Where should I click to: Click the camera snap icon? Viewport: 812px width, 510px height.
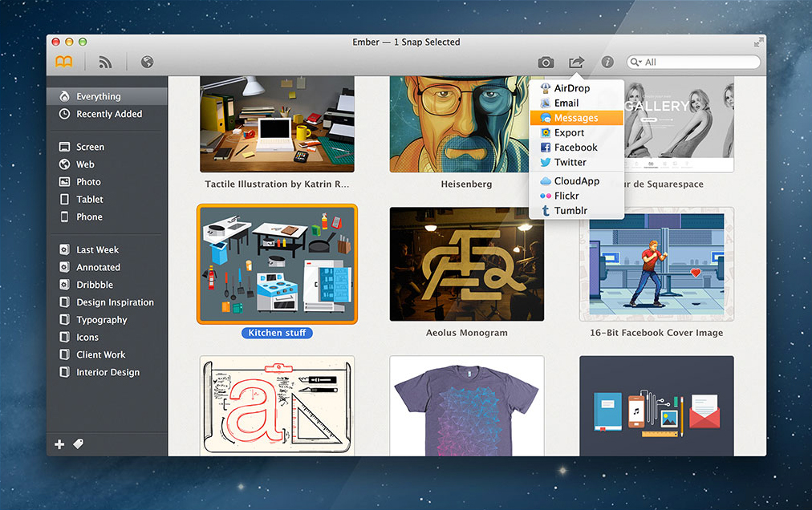(546, 63)
